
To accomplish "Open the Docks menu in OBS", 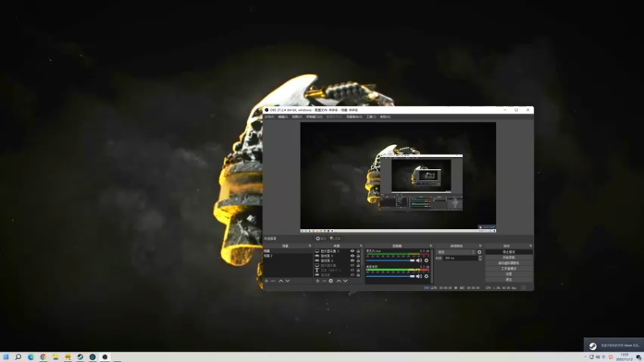I will [x=314, y=117].
